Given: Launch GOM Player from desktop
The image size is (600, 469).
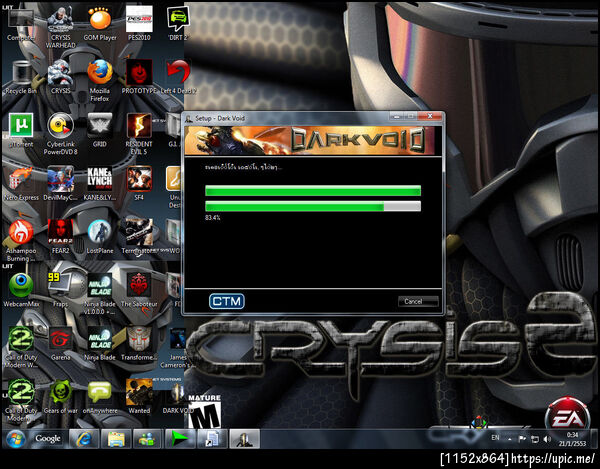Looking at the screenshot, I should point(100,23).
